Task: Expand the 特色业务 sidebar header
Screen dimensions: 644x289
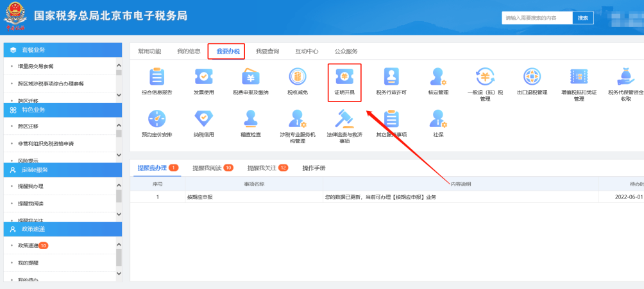Action: 62,110
